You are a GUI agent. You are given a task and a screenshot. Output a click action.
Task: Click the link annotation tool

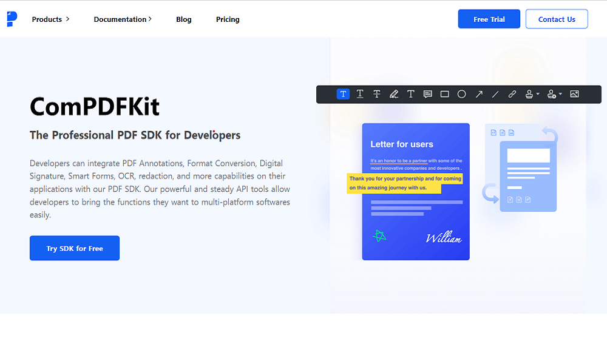(512, 94)
